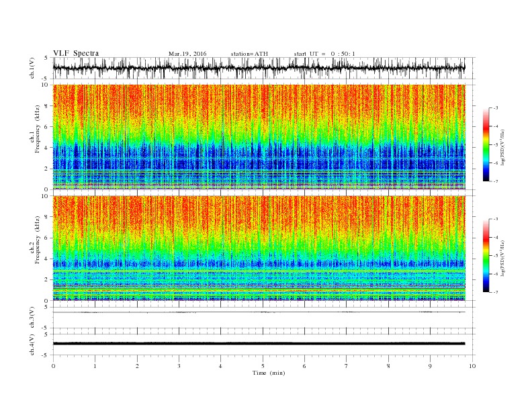Click the ch.2 "Frequency (kHz)" axis label
This screenshot has width=532, height=411.
point(37,240)
